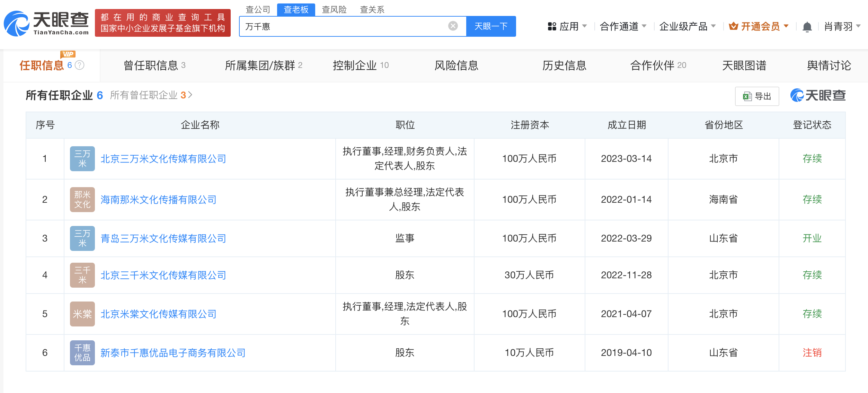Viewport: 868px width, 393px height.
Task: Click the 10万人民币 capital cell
Action: point(529,353)
